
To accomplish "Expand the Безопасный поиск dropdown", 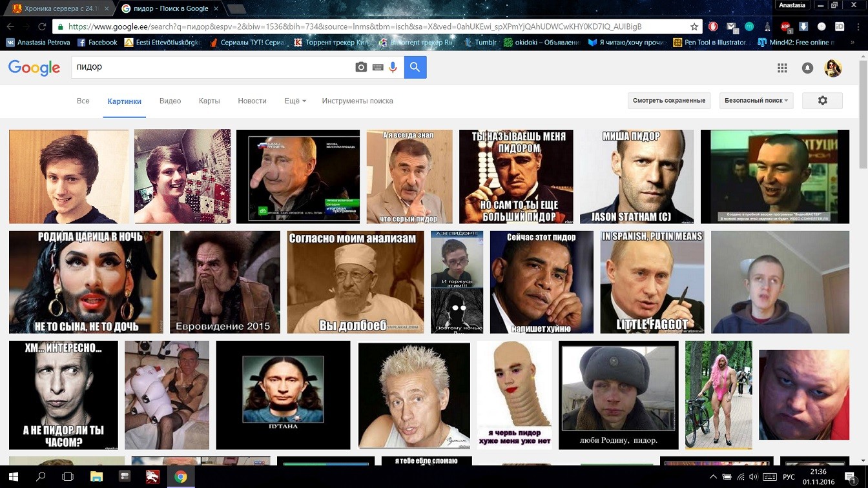I will coord(756,101).
